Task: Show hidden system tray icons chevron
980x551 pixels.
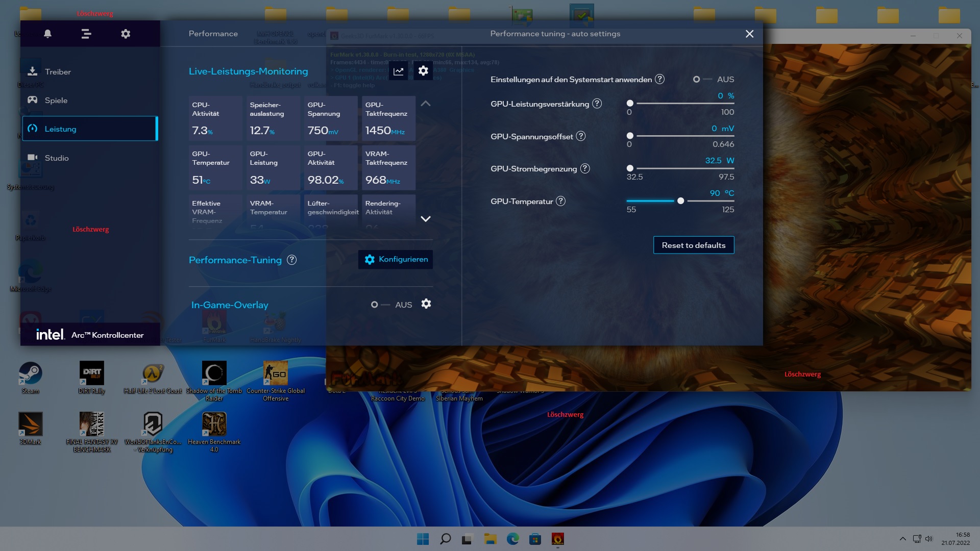Action: tap(902, 539)
